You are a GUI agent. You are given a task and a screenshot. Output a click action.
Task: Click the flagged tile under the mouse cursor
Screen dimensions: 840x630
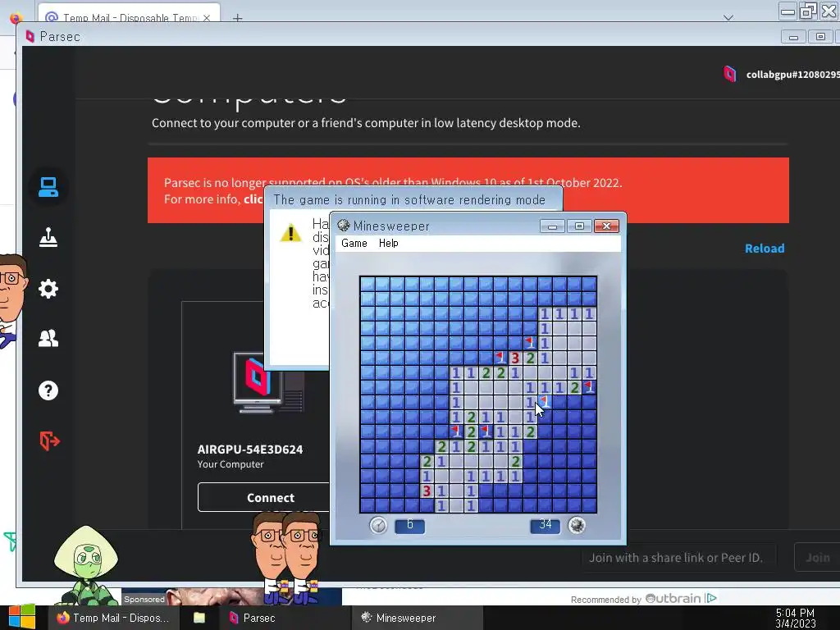tap(545, 402)
